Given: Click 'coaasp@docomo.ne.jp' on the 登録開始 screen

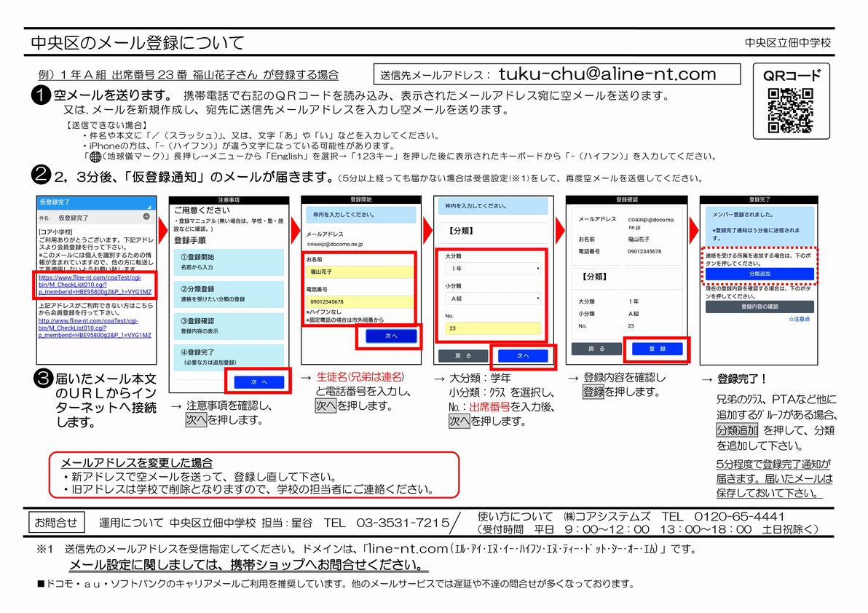Looking at the screenshot, I should (335, 244).
